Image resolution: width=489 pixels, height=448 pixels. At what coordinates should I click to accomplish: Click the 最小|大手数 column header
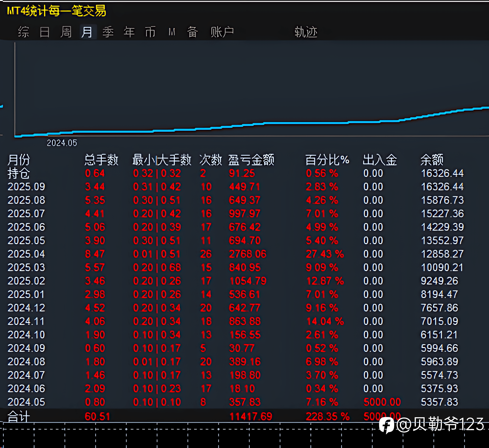(x=162, y=160)
